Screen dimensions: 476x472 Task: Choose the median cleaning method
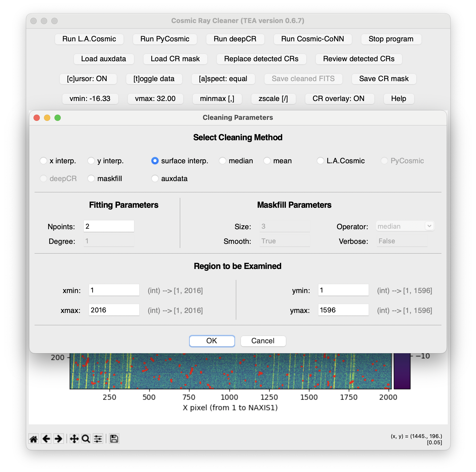click(x=223, y=161)
